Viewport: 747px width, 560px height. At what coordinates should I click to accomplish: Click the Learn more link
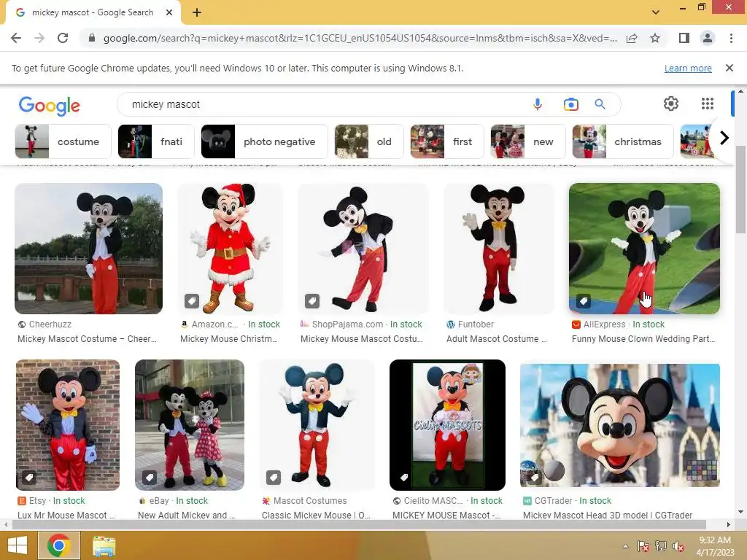pyautogui.click(x=688, y=68)
